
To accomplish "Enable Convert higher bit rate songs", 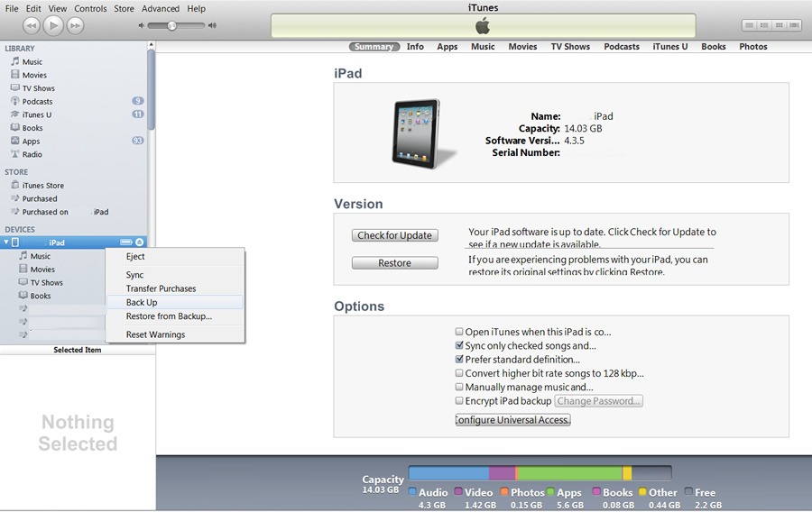I will coord(459,373).
